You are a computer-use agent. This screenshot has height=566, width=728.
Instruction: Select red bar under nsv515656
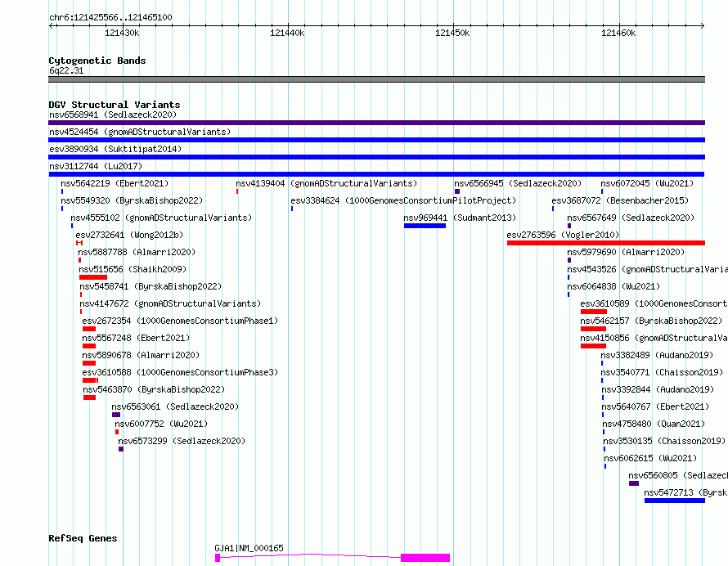[93, 277]
